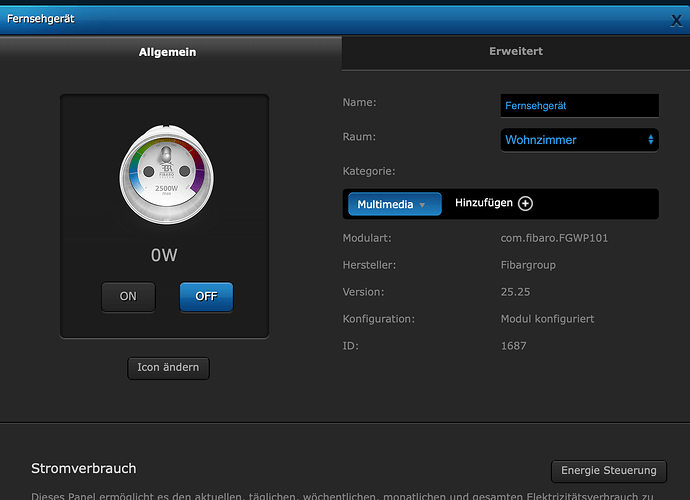The height and width of the screenshot is (500, 690).
Task: Click the small arrow on Multimedia button
Action: (x=422, y=205)
